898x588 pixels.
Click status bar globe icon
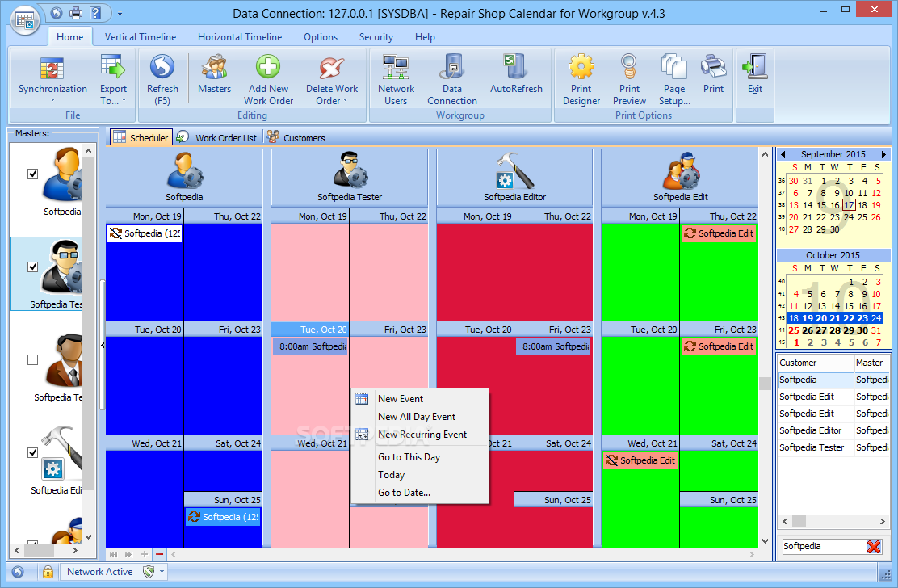[18, 571]
